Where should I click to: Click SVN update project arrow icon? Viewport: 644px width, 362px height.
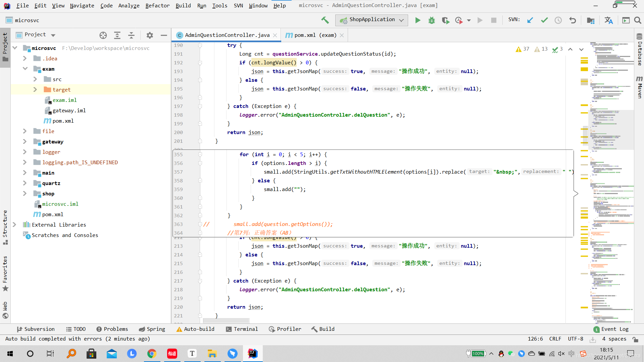point(530,20)
